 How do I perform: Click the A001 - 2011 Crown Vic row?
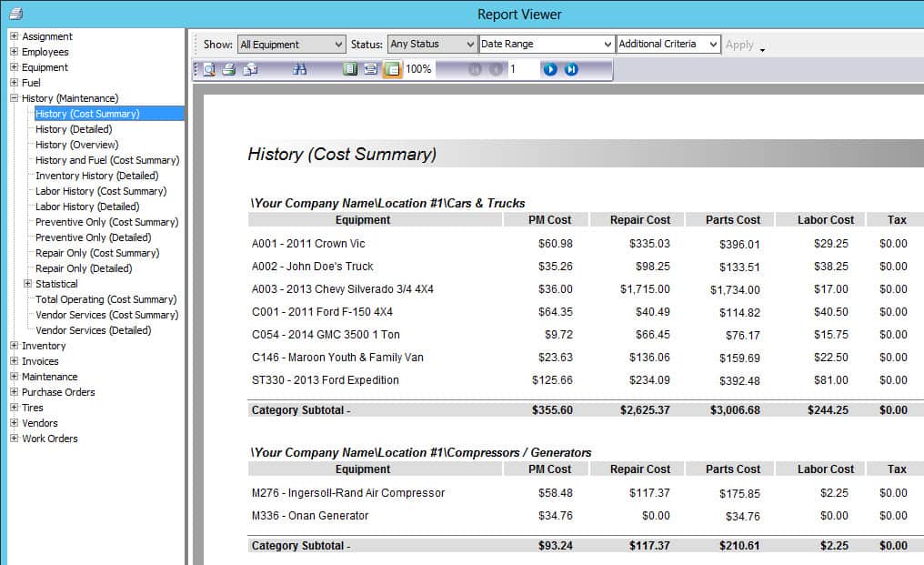(x=308, y=244)
